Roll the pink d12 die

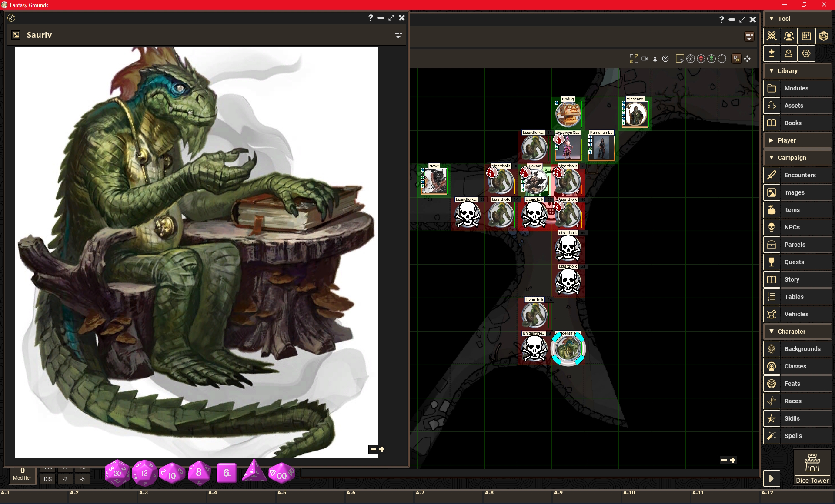(x=144, y=473)
